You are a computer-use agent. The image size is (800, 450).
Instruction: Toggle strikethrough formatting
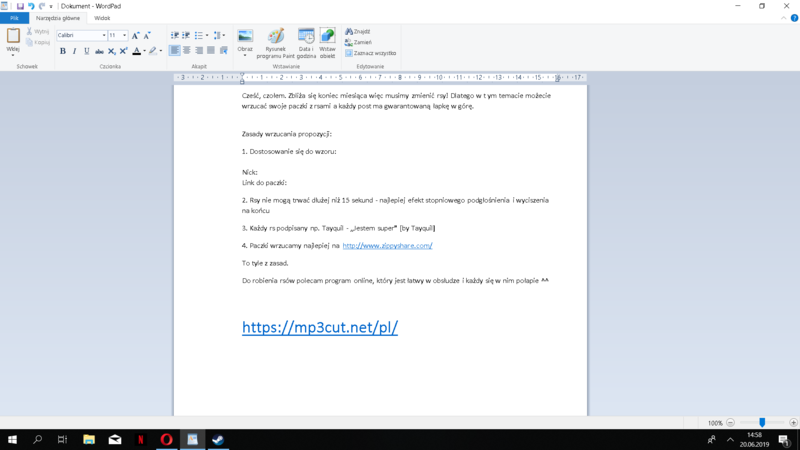point(99,51)
